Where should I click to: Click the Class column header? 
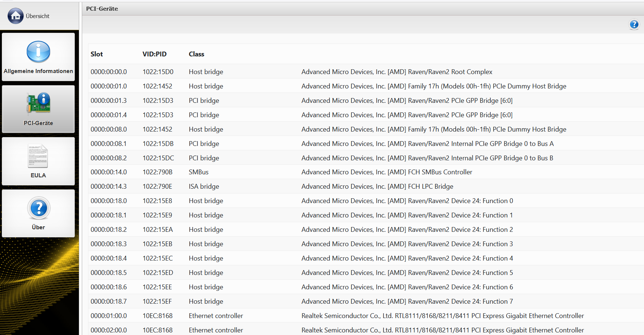tap(196, 54)
